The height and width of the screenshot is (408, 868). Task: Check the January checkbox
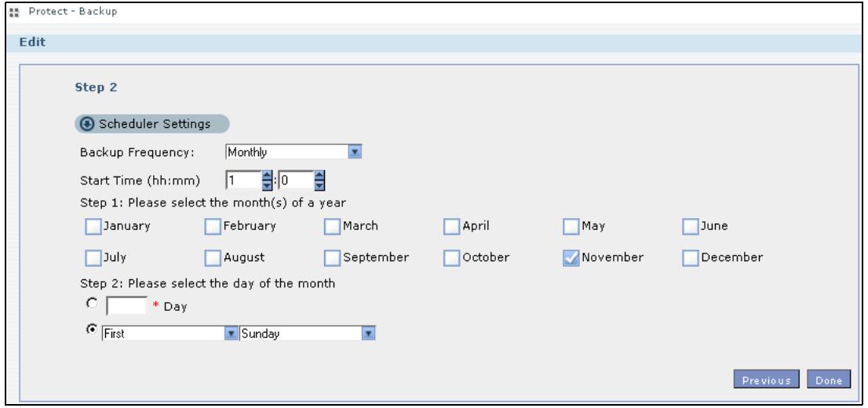(93, 227)
